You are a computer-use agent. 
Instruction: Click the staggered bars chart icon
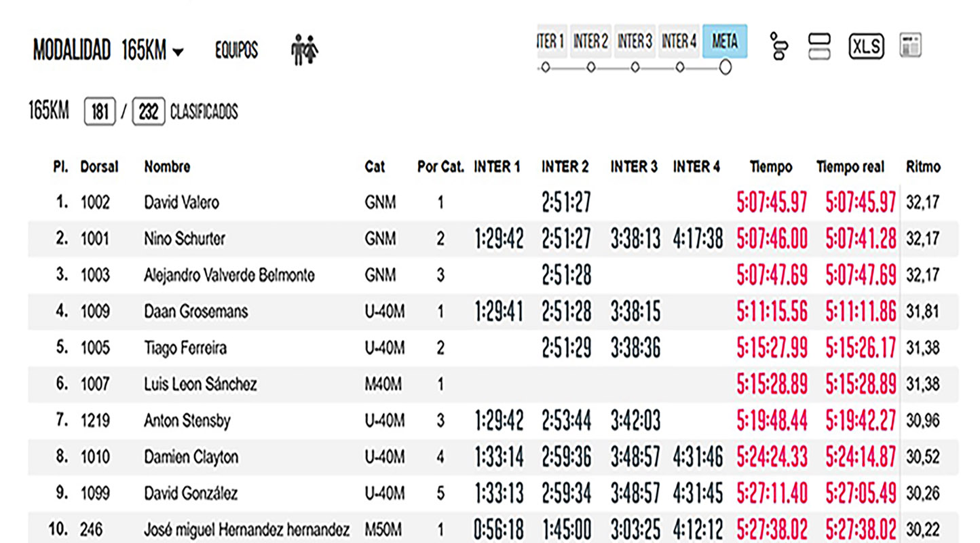click(778, 46)
